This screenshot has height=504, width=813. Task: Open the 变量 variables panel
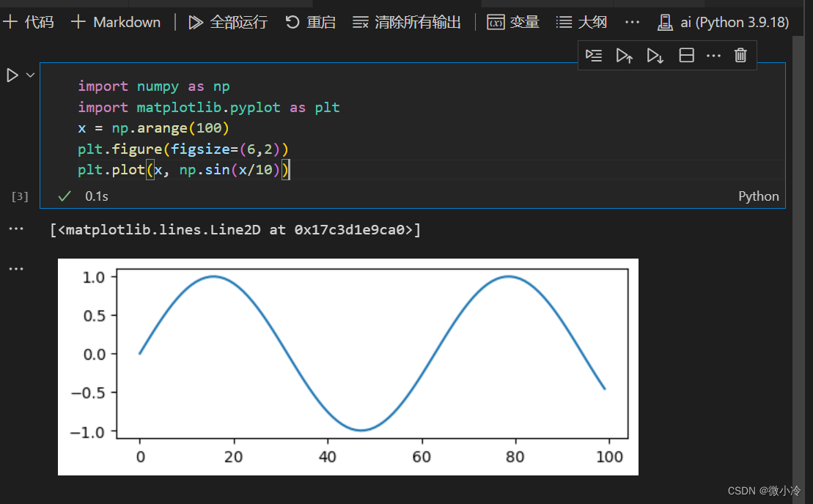(513, 22)
